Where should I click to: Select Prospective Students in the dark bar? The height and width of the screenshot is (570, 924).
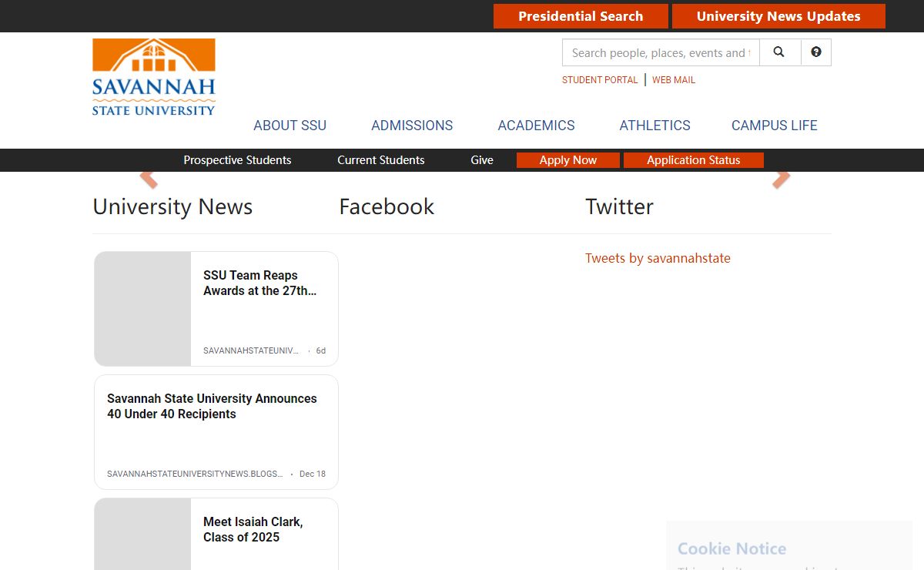click(237, 160)
